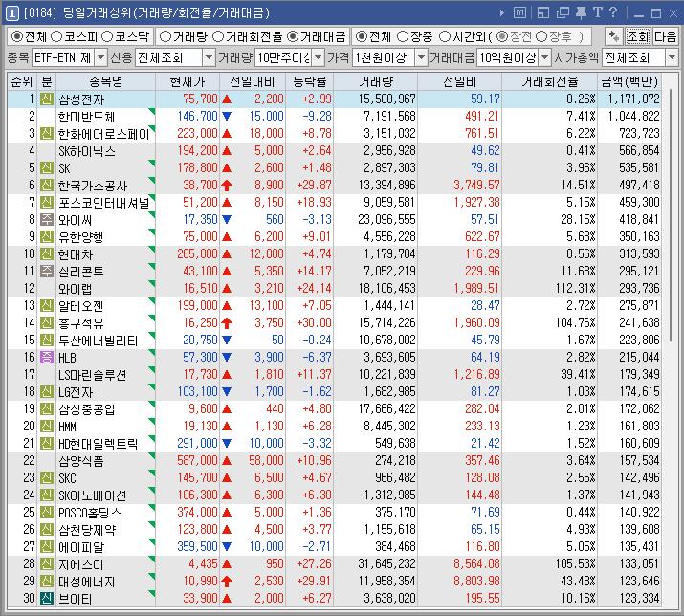Click the red up triangle on 삼성전자 row

[x=227, y=99]
